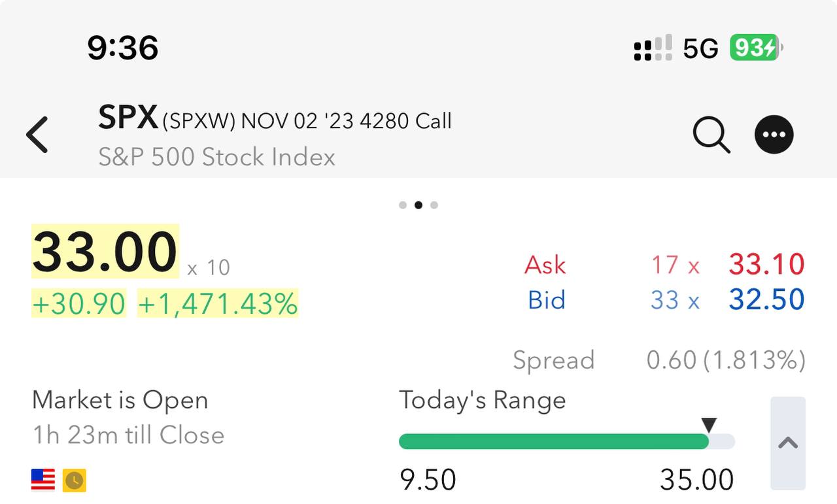Tap the Market is Open status

(120, 400)
